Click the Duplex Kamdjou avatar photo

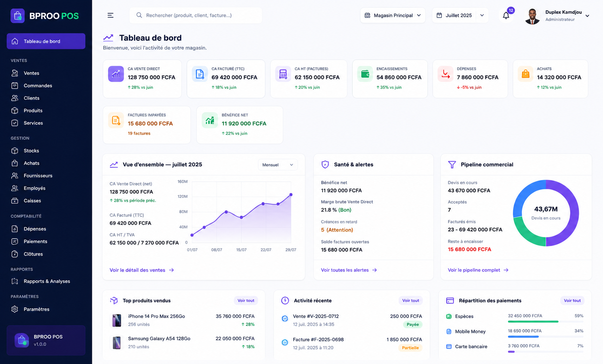coord(532,16)
